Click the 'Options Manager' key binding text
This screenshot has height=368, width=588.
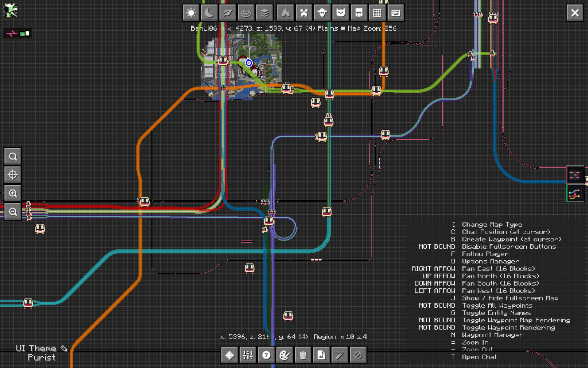pyautogui.click(x=490, y=261)
